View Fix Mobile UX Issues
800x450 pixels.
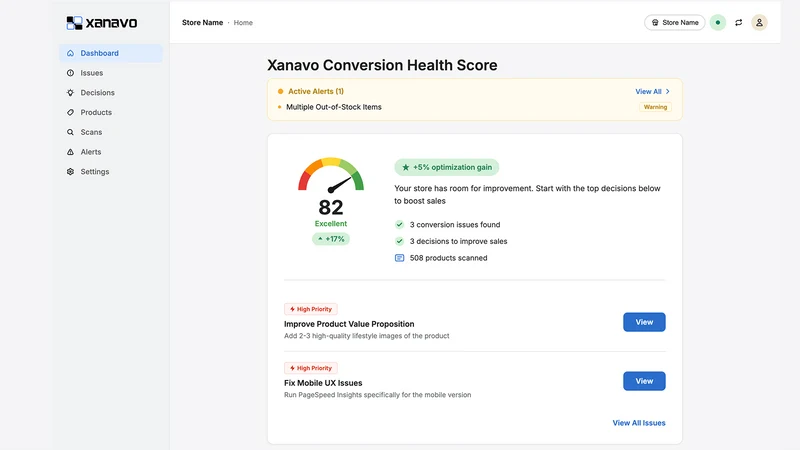pos(644,381)
